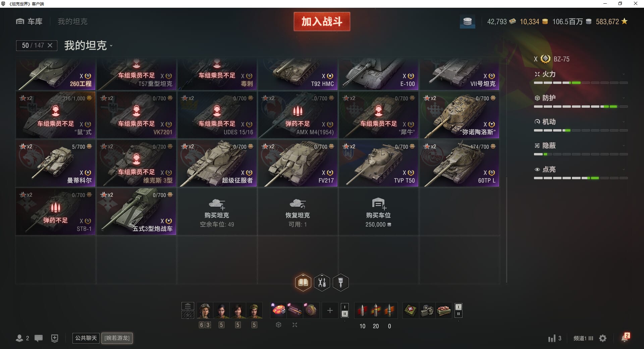Select the first aid kit consumable

point(411,310)
